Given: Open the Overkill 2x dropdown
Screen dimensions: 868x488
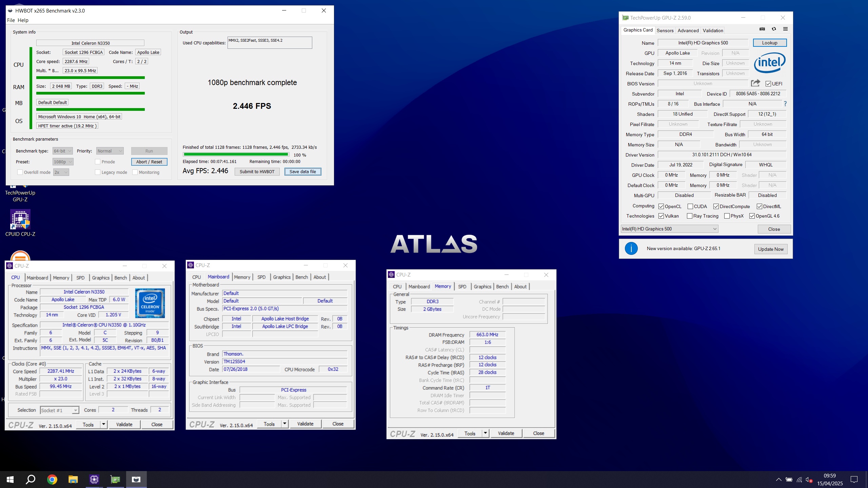Looking at the screenshot, I should (61, 172).
